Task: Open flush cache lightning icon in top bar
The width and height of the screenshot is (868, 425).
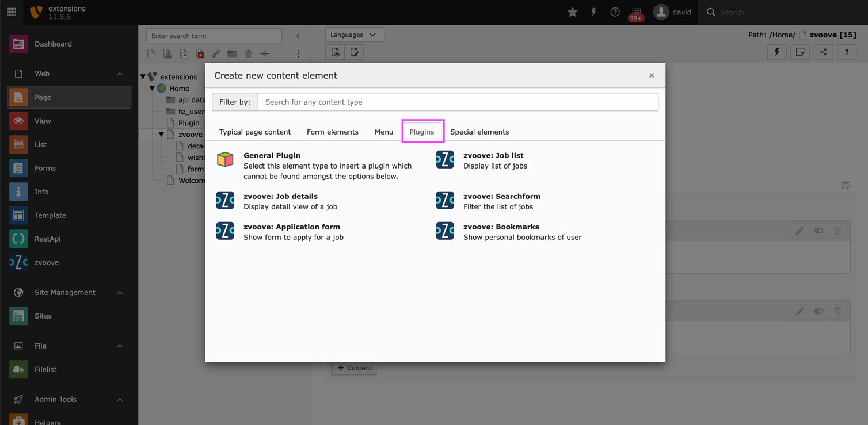Action: coord(594,12)
